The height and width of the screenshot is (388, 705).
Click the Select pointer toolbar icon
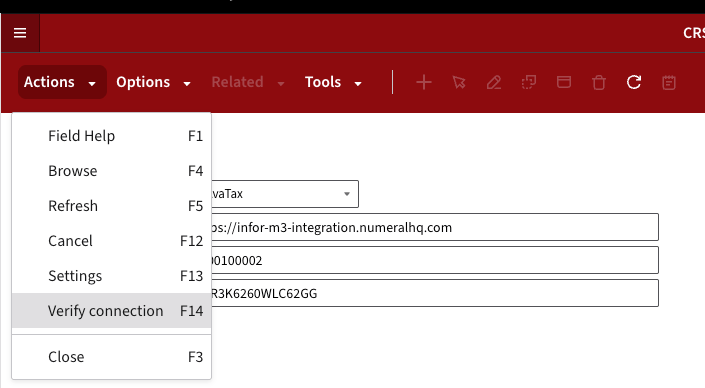459,82
